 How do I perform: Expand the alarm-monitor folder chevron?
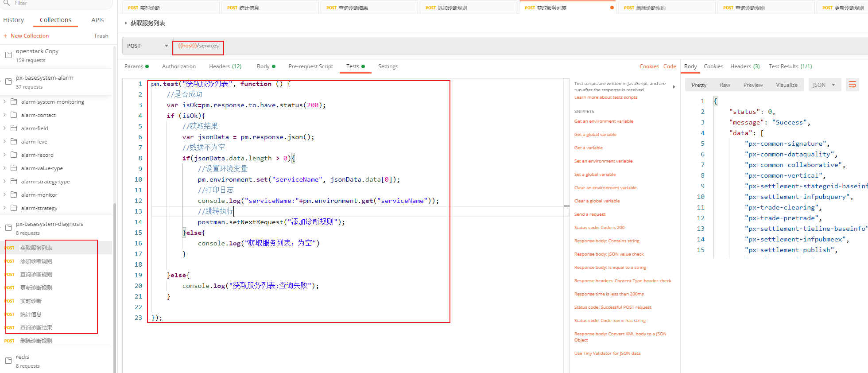pyautogui.click(x=4, y=194)
